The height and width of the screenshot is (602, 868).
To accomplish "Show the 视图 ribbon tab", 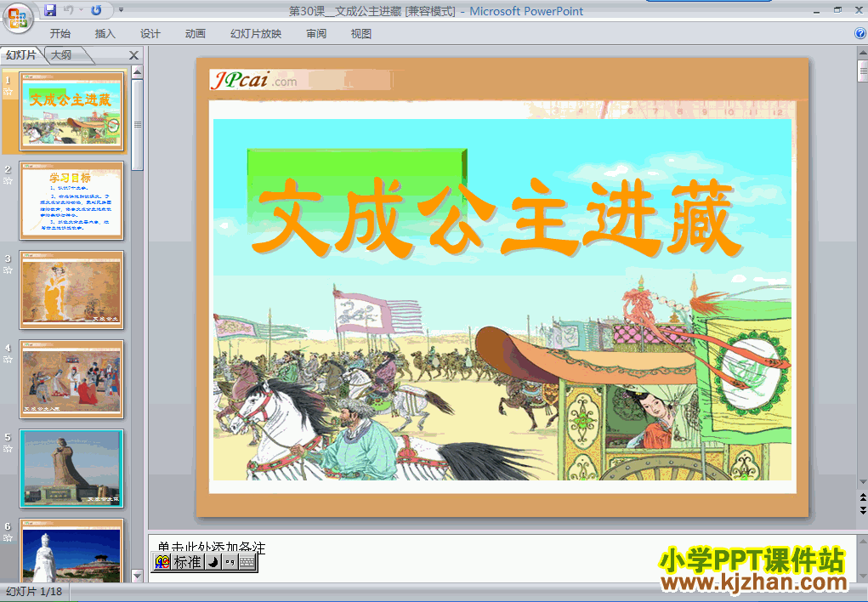I will (361, 34).
